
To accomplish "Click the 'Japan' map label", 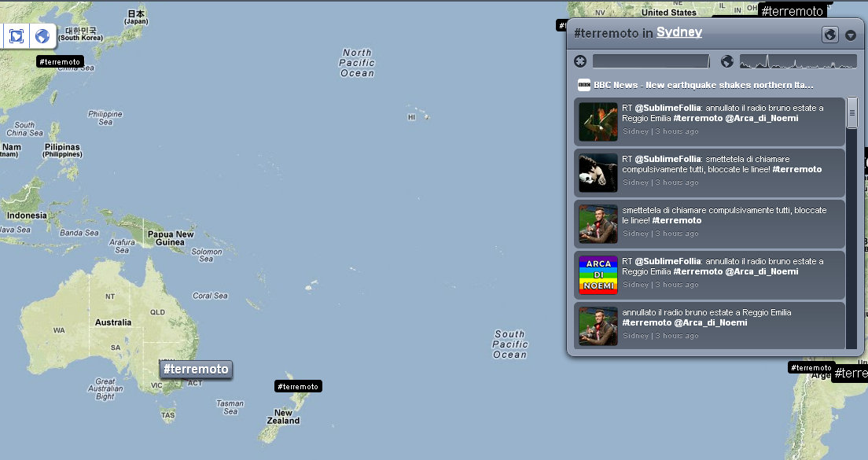I will (136, 17).
